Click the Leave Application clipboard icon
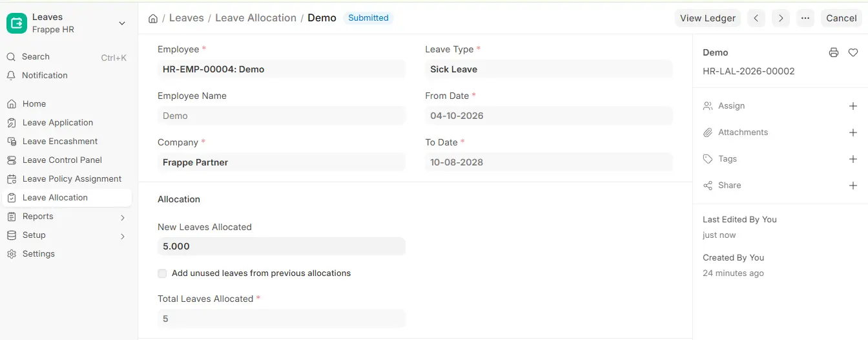Screen dimensions: 868x340 tap(11, 123)
